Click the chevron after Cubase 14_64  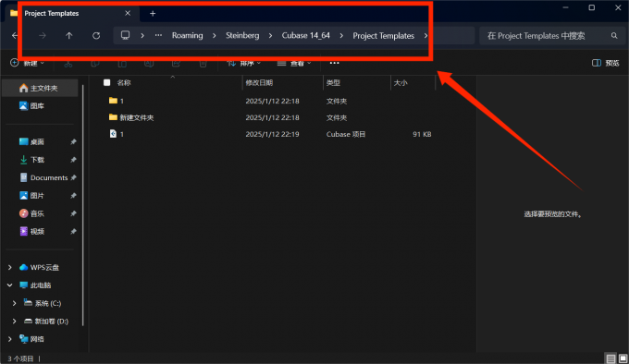(341, 36)
